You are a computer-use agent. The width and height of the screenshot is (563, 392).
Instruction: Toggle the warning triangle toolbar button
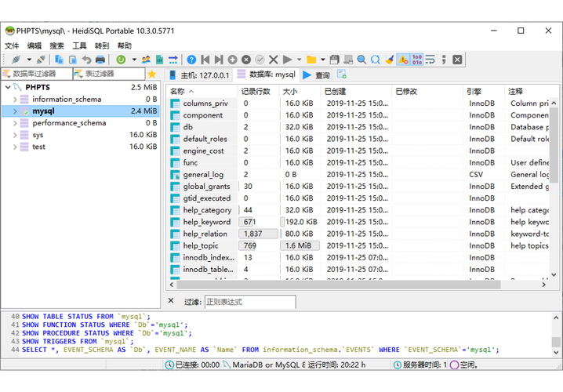click(402, 60)
